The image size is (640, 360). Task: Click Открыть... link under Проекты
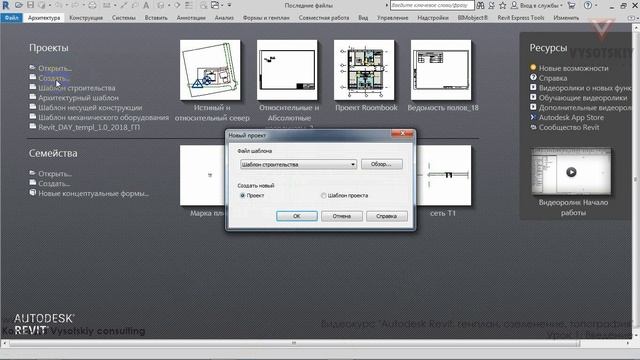pos(55,68)
